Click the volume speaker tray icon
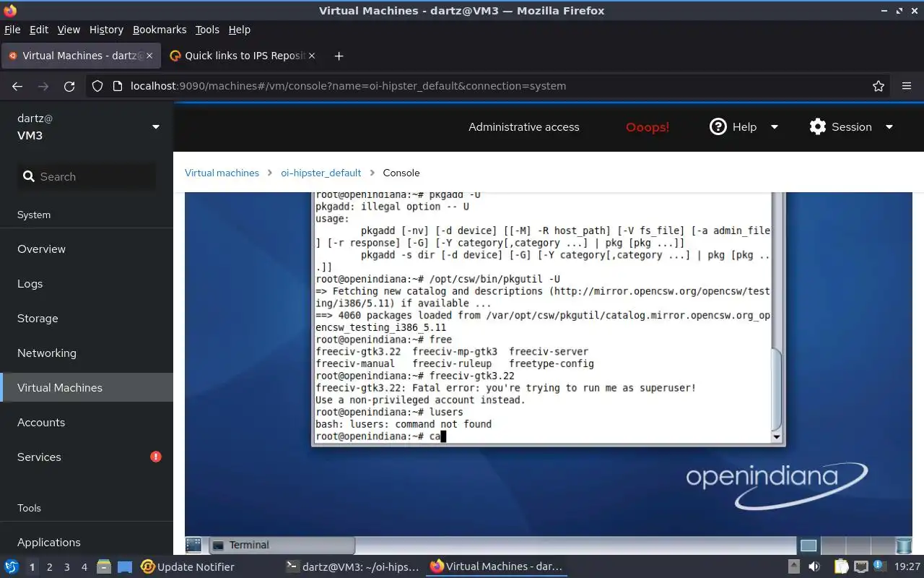The width and height of the screenshot is (924, 578). pos(814,566)
